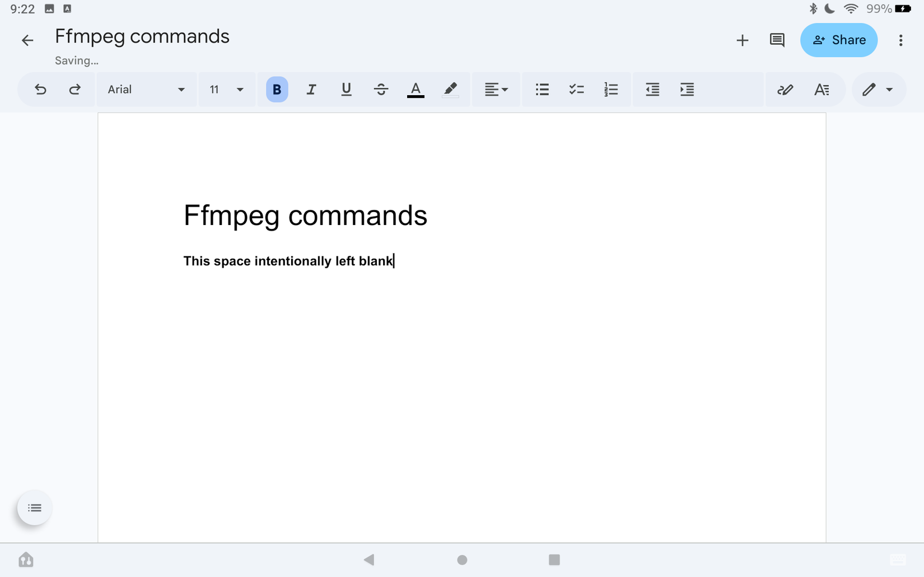Open the paragraph alignment dropdown
Image resolution: width=924 pixels, height=577 pixels.
pyautogui.click(x=496, y=90)
